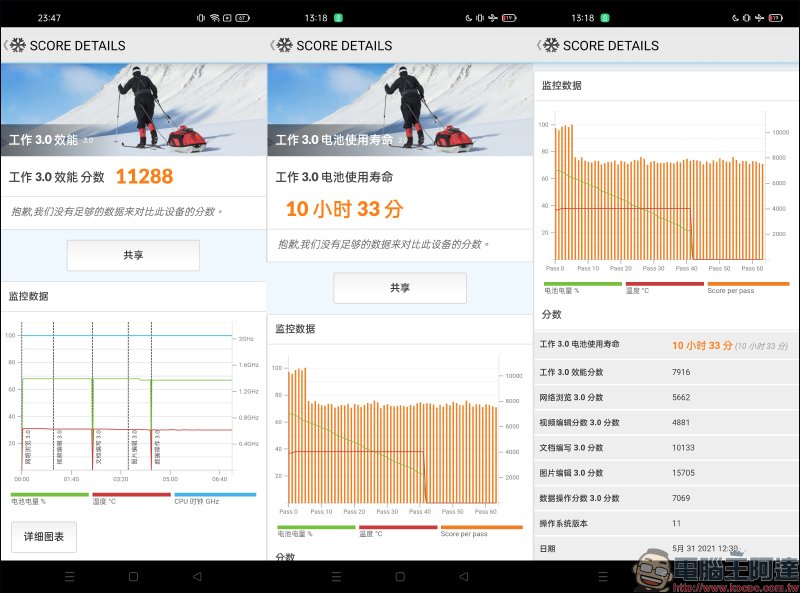Tap the left phone recent apps menu icon
Image resolution: width=800 pixels, height=593 pixels.
[70, 577]
